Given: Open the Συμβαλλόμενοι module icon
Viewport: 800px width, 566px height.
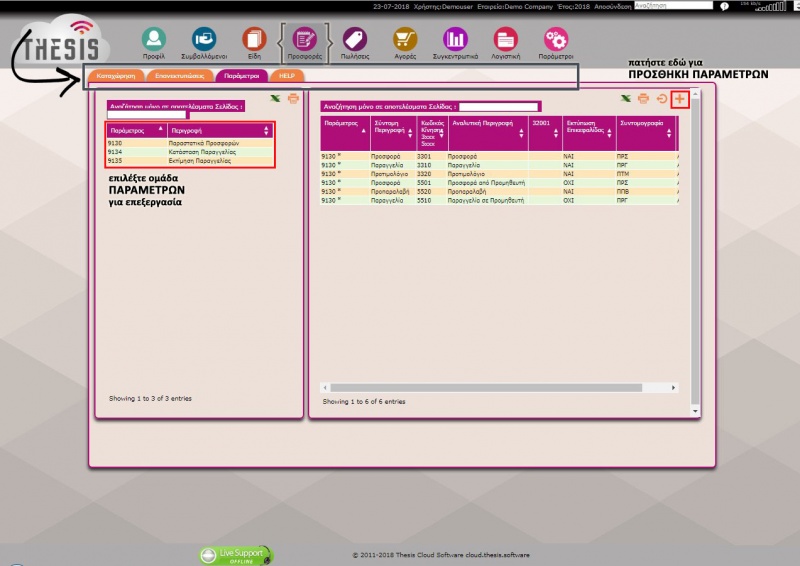Looking at the screenshot, I should tap(203, 40).
